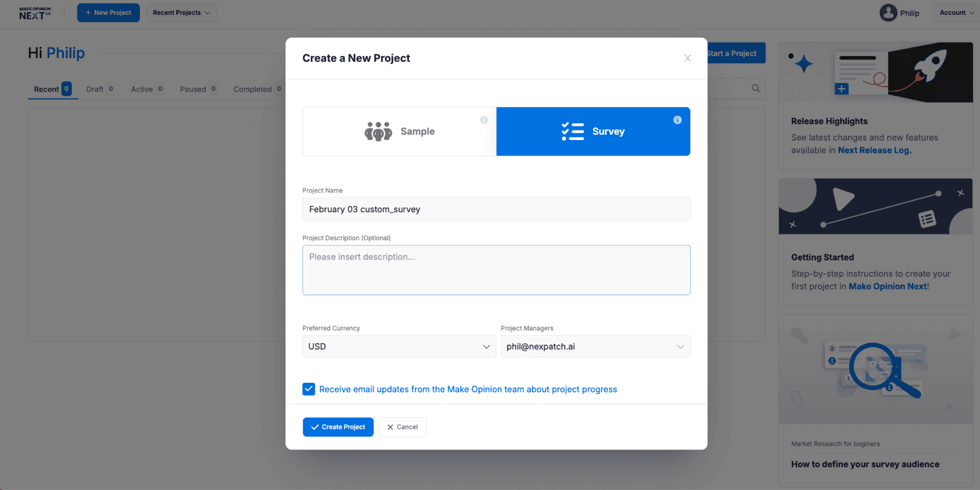
Task: Click the info icon on Survey card
Action: coord(677,120)
